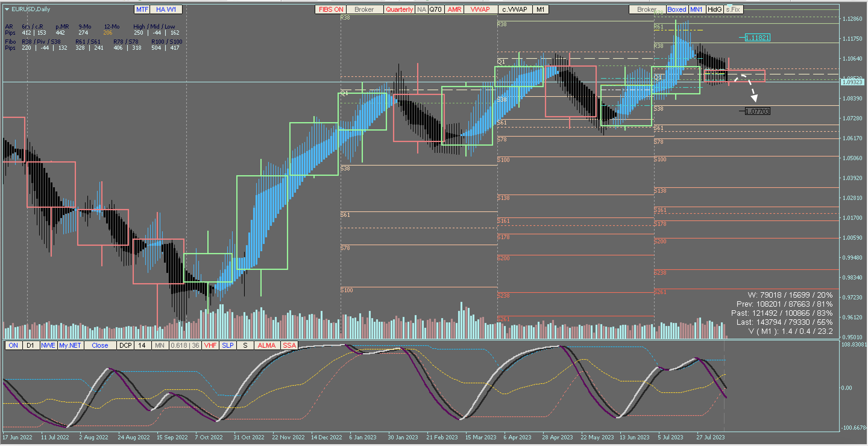Switch indicator to D1 timeframe
Image resolution: width=868 pixels, height=446 pixels.
point(30,345)
